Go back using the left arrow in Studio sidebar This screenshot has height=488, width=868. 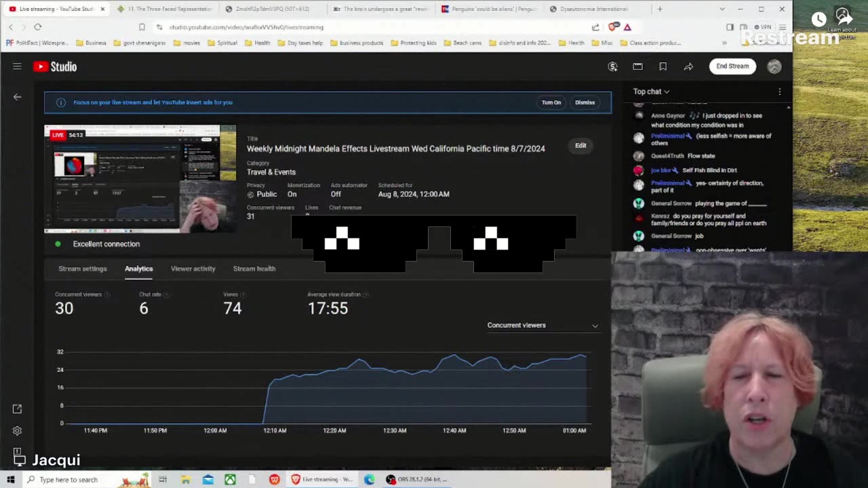[17, 97]
